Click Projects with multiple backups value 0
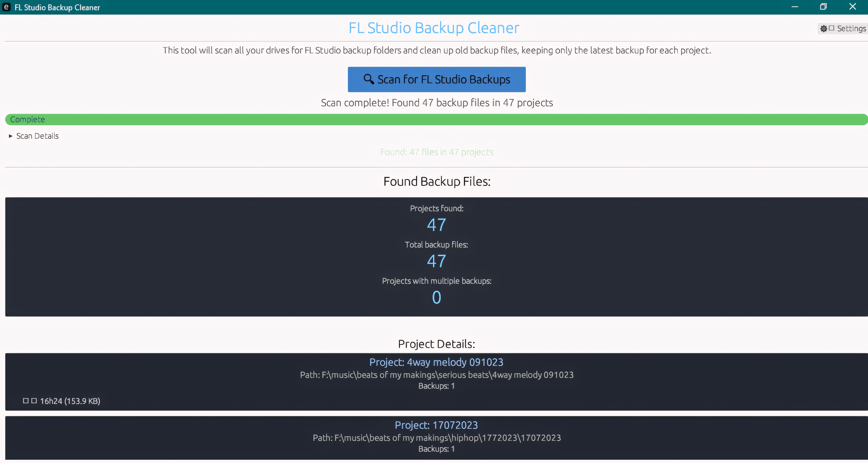Viewport: 868px width, 463px height. [x=436, y=297]
